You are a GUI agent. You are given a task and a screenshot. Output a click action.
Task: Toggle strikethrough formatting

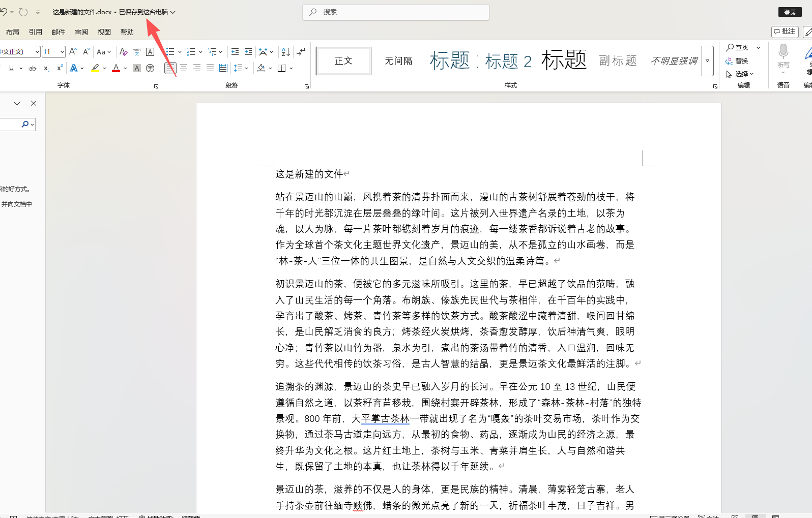click(x=33, y=68)
